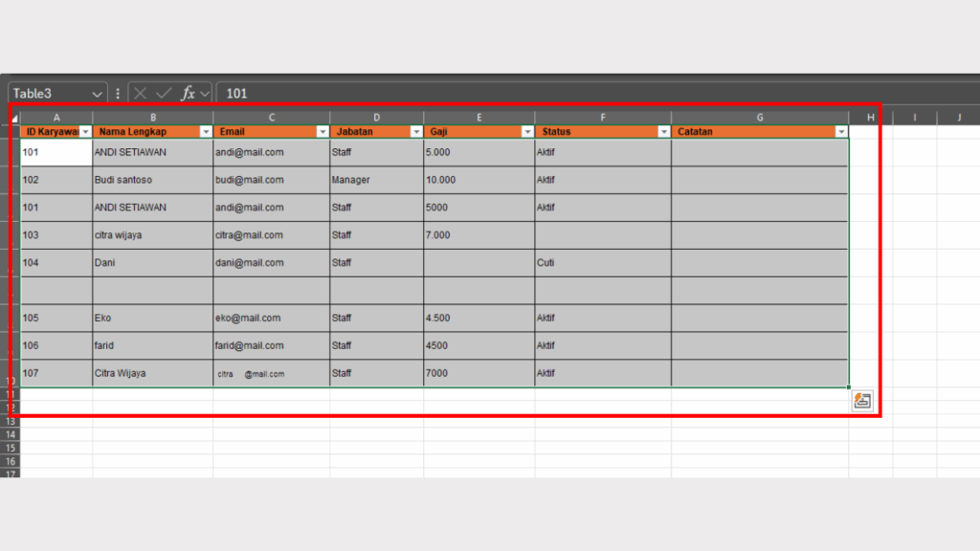Open the Gaji column filter dropdown
This screenshot has height=551, width=980.
(526, 131)
